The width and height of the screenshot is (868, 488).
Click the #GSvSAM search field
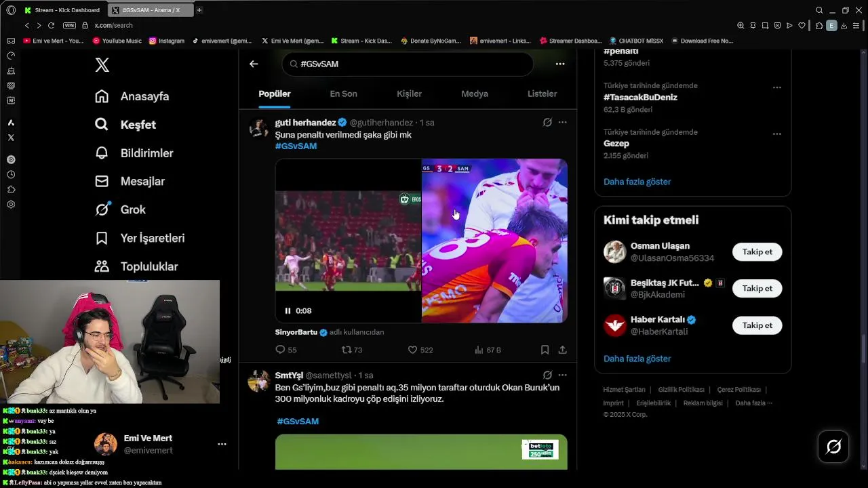(x=408, y=64)
